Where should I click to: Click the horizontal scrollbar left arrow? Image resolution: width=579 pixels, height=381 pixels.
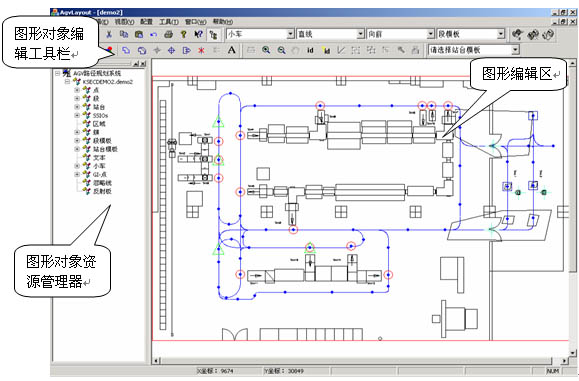pos(156,361)
